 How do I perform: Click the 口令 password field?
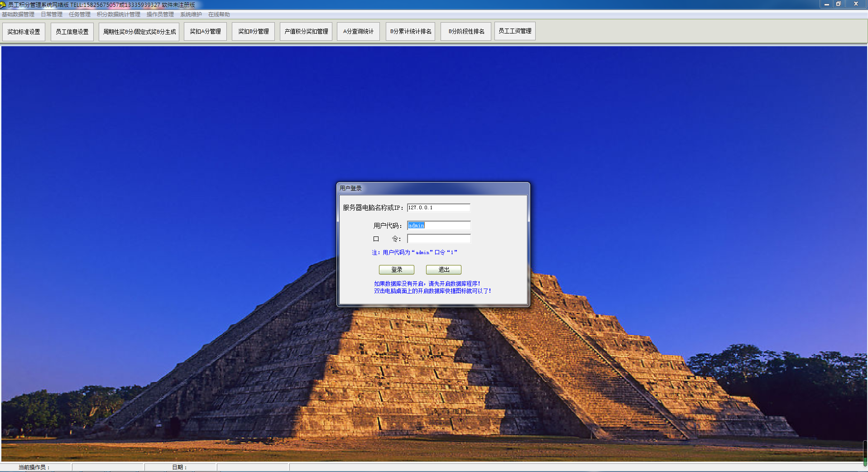coord(439,239)
